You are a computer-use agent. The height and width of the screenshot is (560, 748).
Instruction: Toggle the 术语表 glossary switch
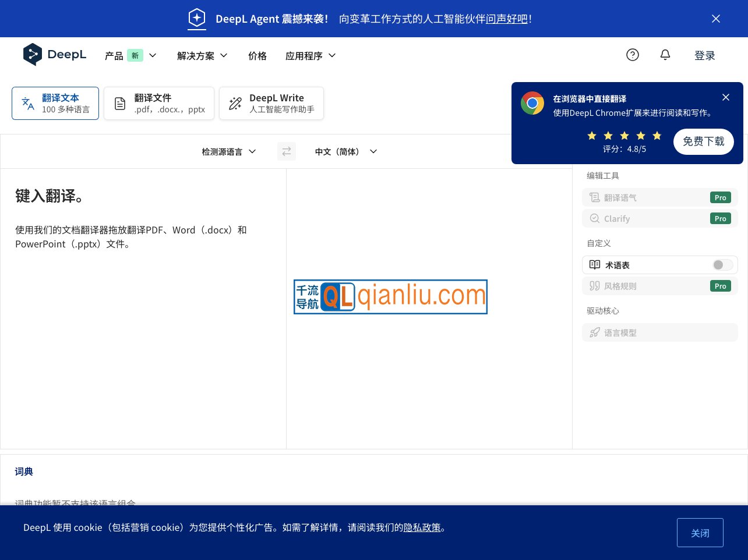point(722,265)
